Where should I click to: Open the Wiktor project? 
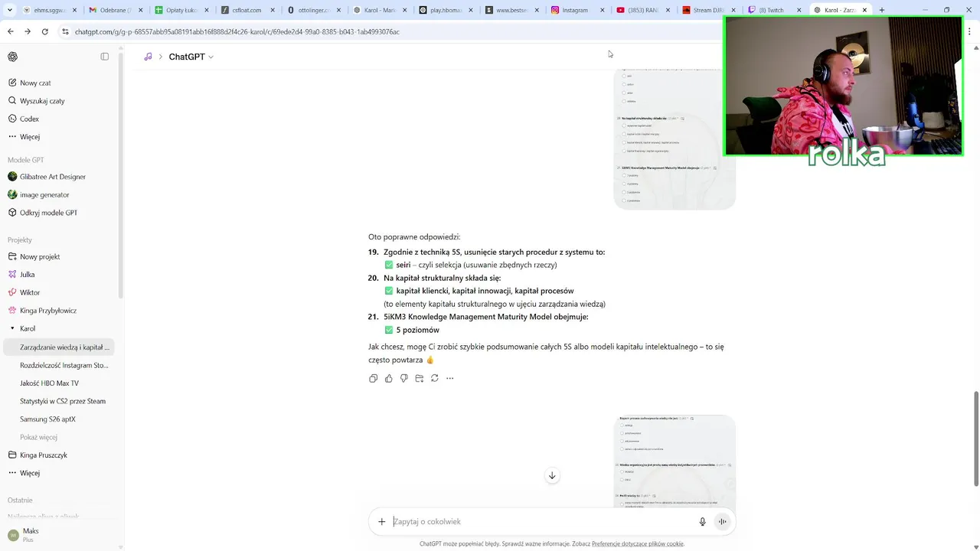pyautogui.click(x=57, y=292)
